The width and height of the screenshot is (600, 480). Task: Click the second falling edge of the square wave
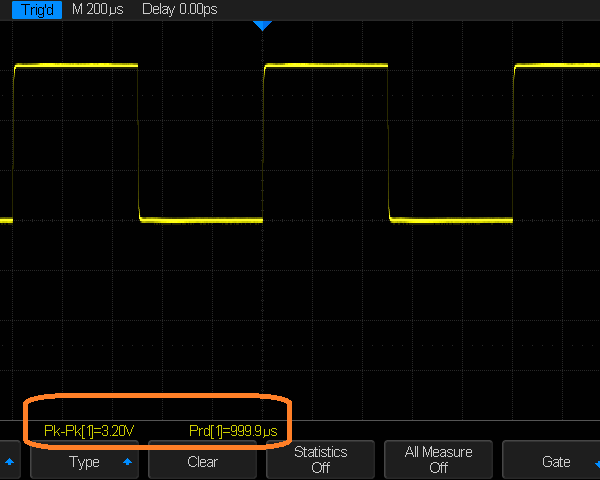coord(388,142)
